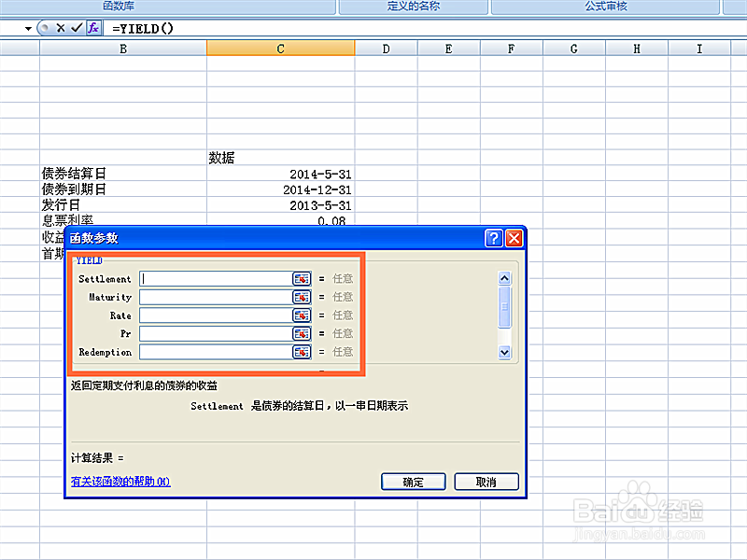Open the insert function fx icon

[93, 28]
